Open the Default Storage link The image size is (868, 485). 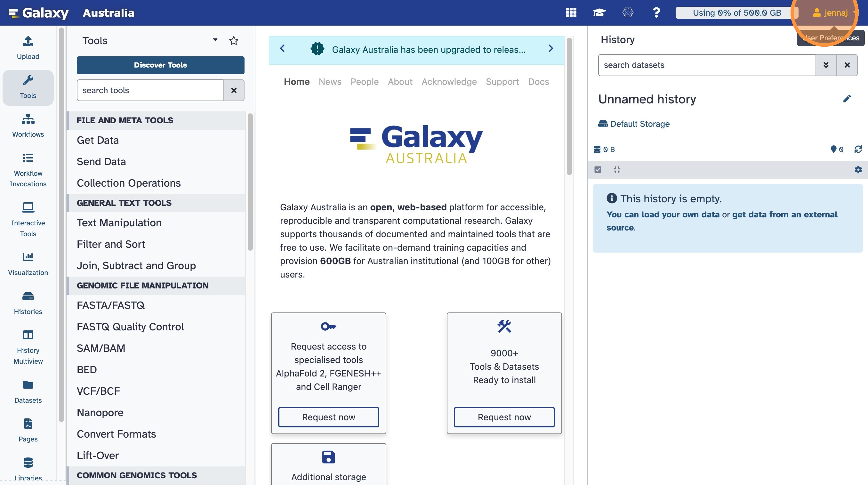pyautogui.click(x=639, y=124)
